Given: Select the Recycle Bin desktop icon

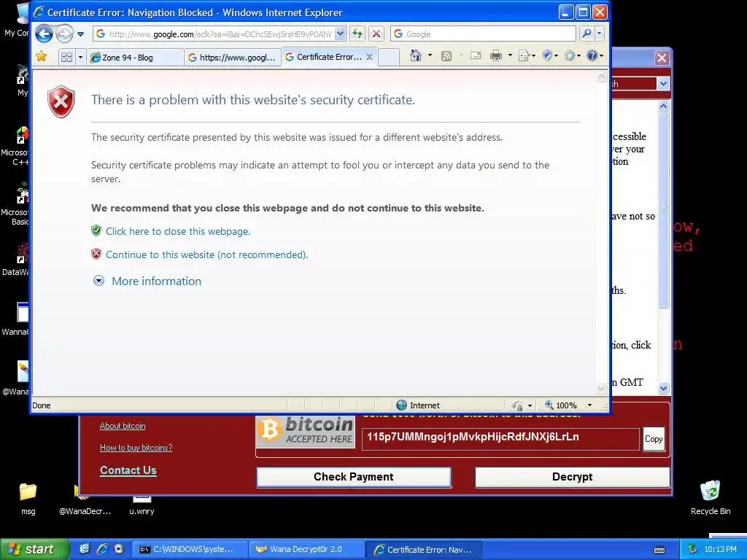Looking at the screenshot, I should 710,498.
